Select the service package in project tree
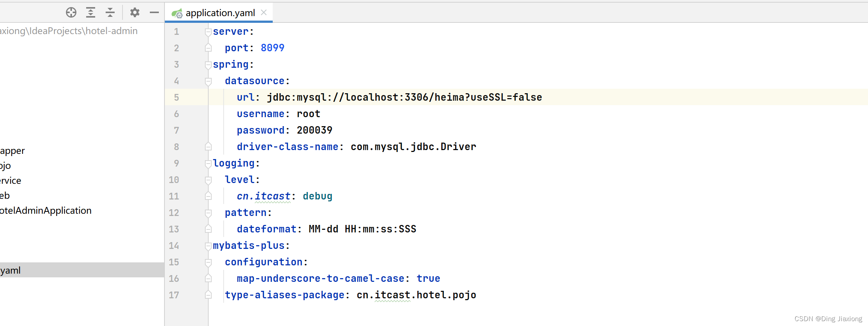Screen dimensions: 868x326 coord(10,180)
